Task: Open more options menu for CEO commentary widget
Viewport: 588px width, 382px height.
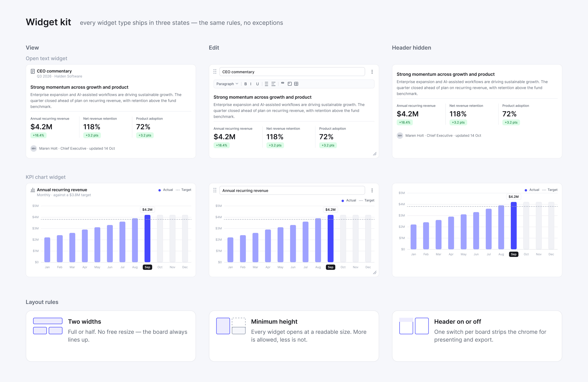Action: (372, 72)
